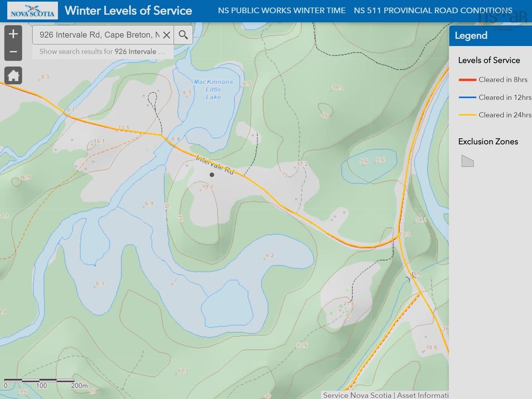Clear the address search box
Viewport: 532px width, 399px height.
(x=167, y=35)
